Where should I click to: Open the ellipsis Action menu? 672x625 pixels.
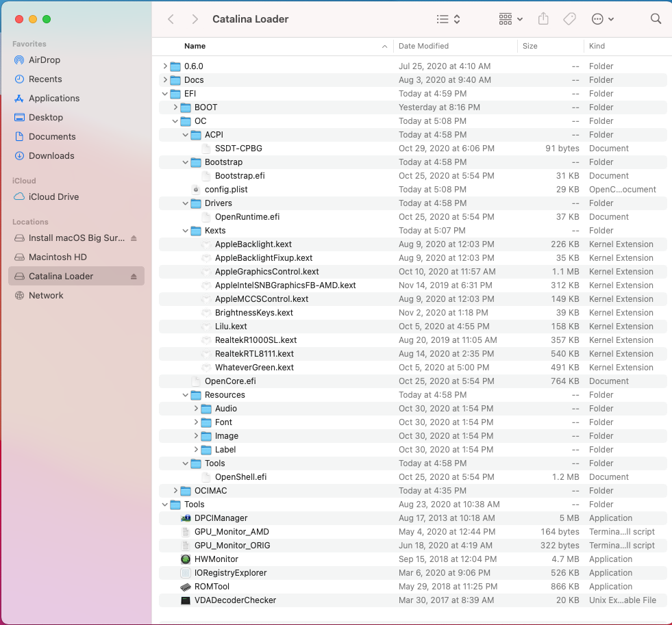coord(602,19)
